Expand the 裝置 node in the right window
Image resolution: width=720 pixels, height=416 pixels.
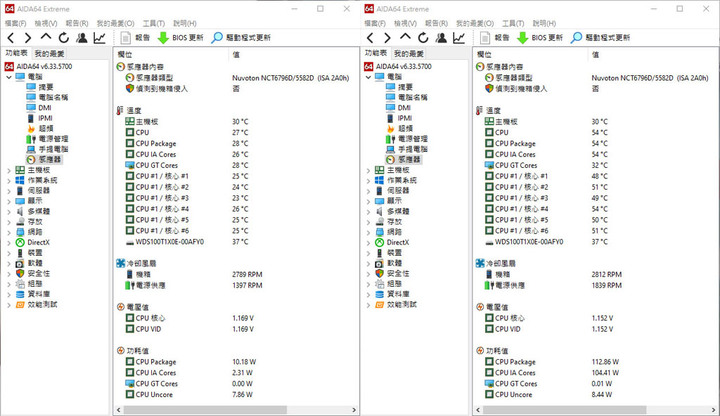point(368,253)
